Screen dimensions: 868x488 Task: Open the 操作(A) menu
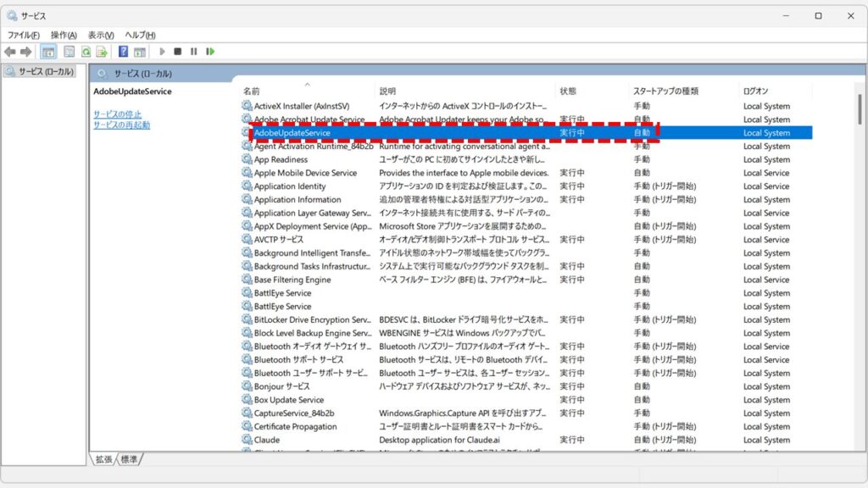(64, 35)
